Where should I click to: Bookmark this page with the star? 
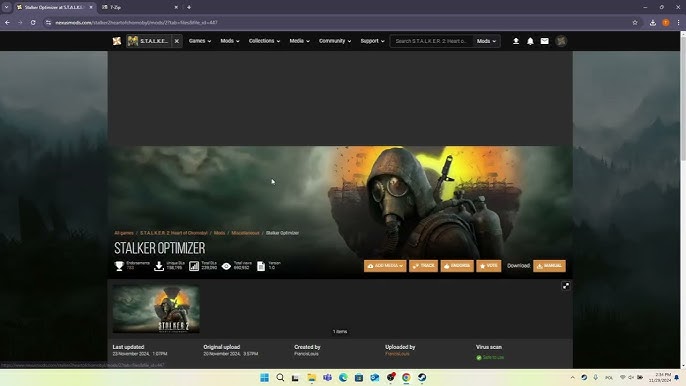[635, 22]
